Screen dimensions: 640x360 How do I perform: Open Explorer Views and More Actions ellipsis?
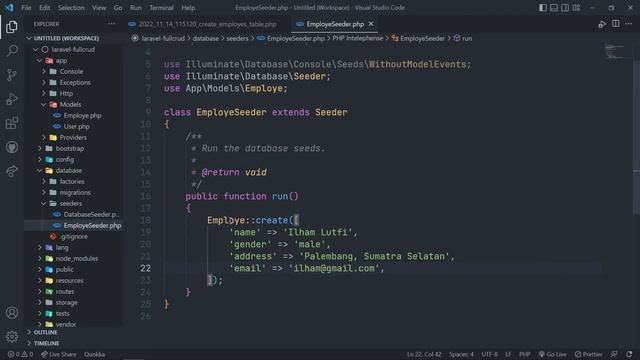[111, 24]
